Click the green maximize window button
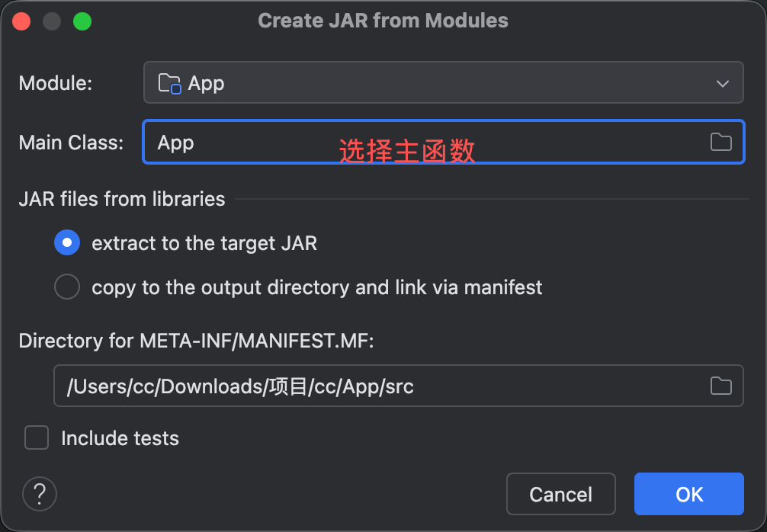Image resolution: width=767 pixels, height=532 pixels. tap(82, 21)
